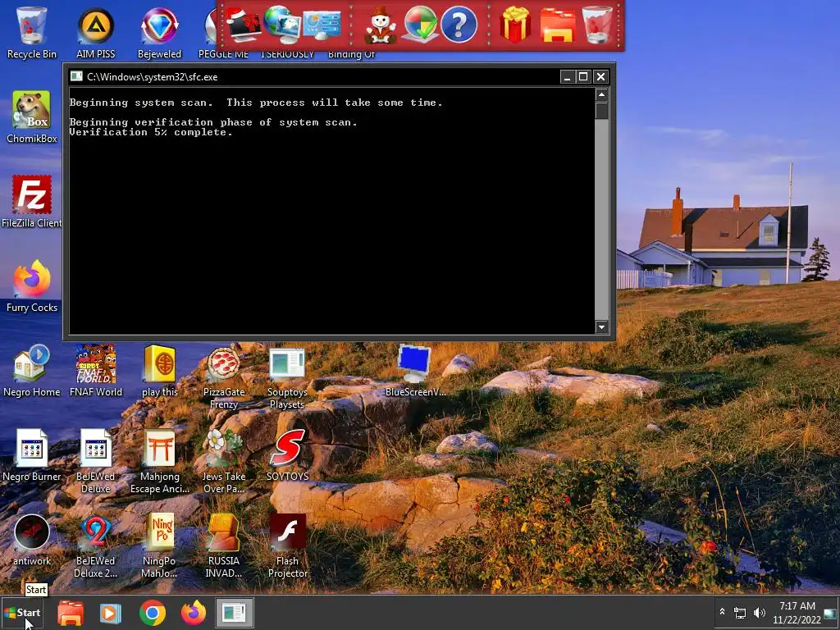Select the white flower desktop icon
The height and width of the screenshot is (630, 840).
pos(223,461)
